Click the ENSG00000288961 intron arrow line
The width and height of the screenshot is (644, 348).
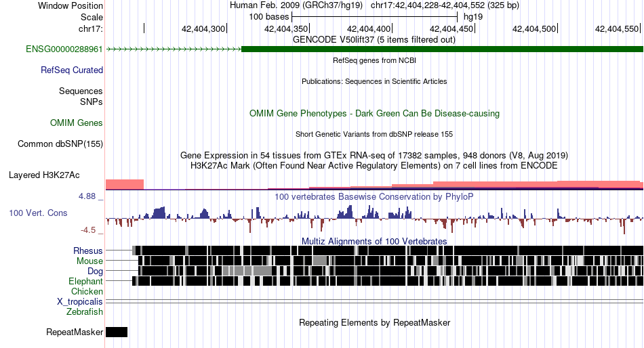coord(174,49)
